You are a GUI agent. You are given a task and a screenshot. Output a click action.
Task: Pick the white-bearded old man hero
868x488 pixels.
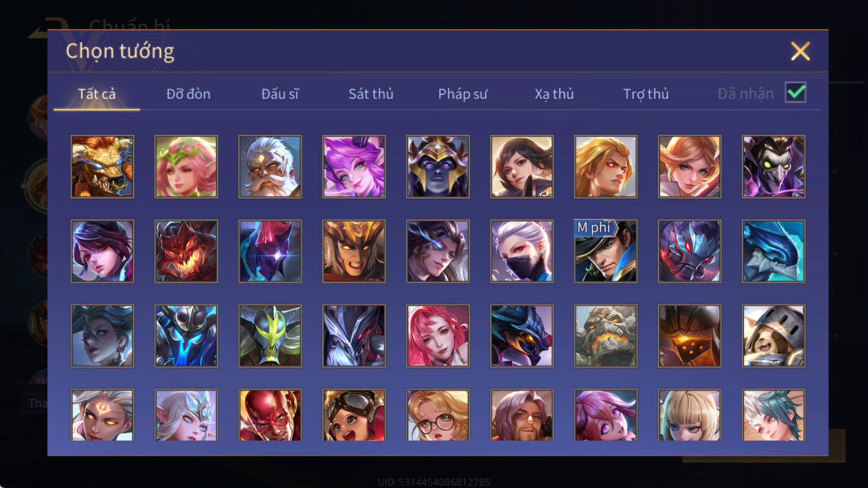pyautogui.click(x=270, y=167)
